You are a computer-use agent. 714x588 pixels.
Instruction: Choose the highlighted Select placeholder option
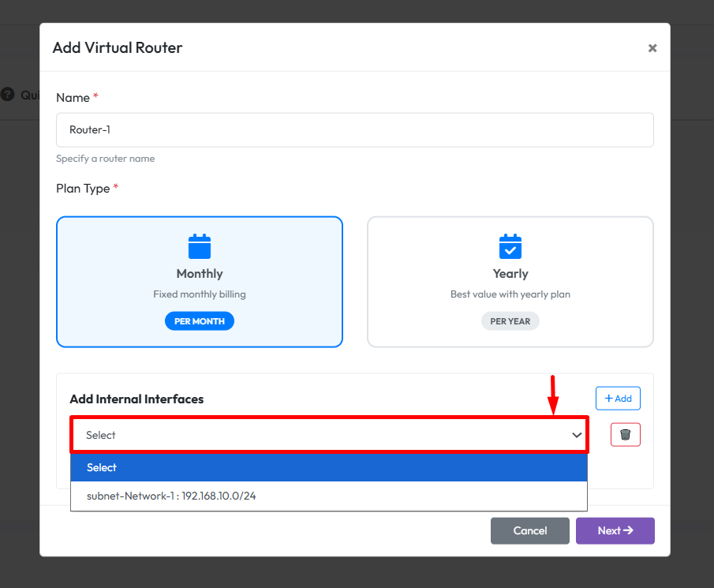point(329,467)
